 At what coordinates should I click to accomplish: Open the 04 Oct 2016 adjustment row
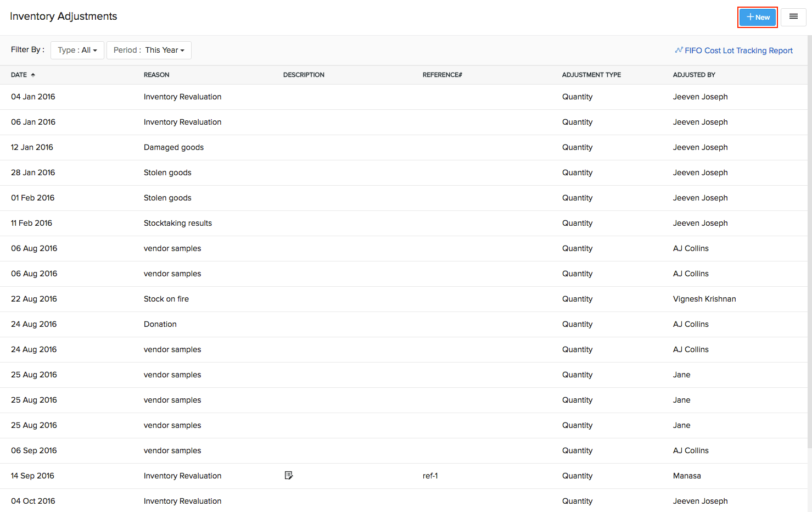[x=404, y=500]
